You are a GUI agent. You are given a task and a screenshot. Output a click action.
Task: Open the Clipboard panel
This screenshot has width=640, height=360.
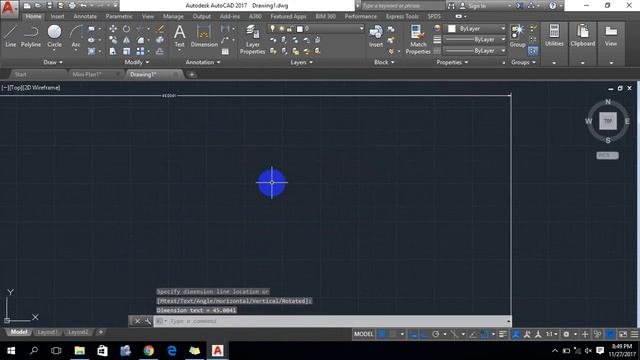click(582, 36)
